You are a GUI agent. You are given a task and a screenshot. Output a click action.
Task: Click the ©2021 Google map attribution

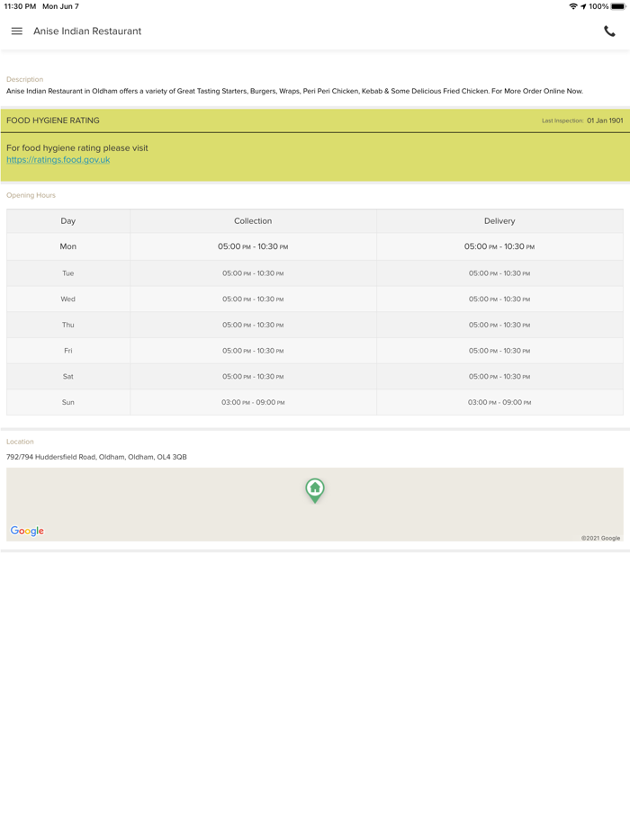600,538
